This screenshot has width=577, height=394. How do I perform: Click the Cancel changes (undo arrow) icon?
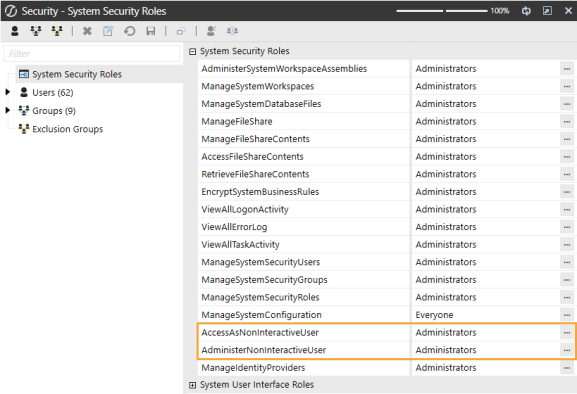click(x=130, y=31)
